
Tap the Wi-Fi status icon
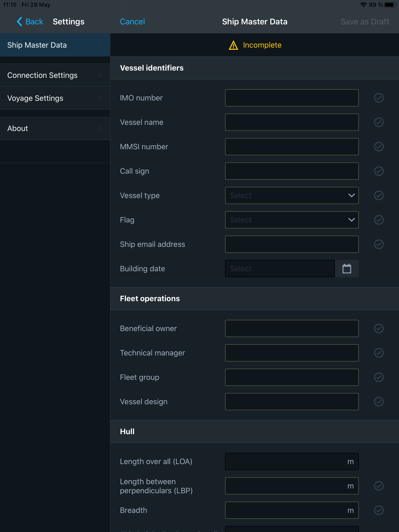click(x=363, y=5)
